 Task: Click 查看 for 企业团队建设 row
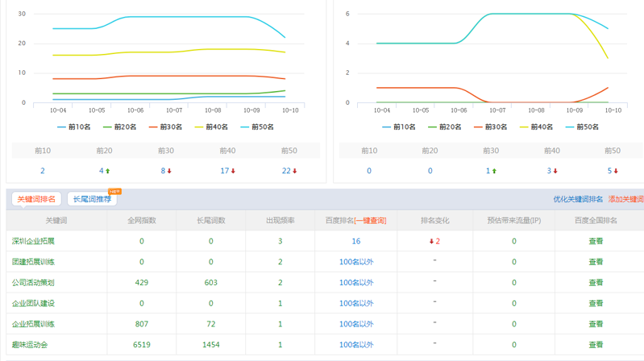coord(596,303)
